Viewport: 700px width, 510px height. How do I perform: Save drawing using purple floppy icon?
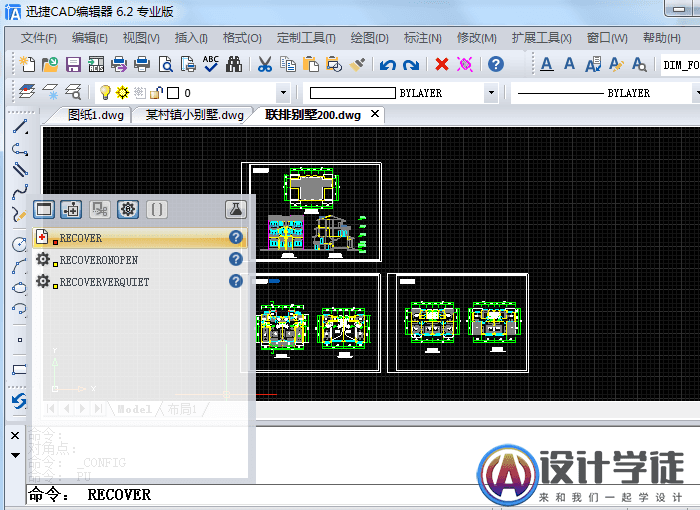click(73, 64)
